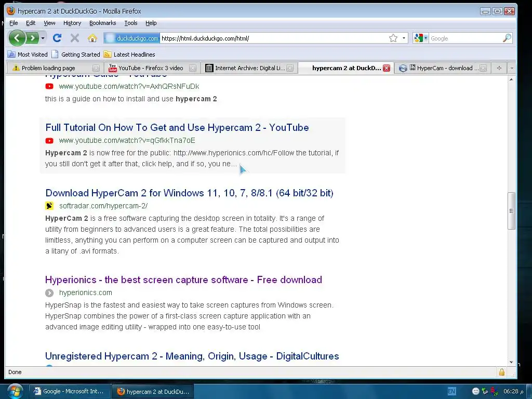Close the YouTube - Firefox 3 video tab
This screenshot has width=532, height=399.
[193, 68]
